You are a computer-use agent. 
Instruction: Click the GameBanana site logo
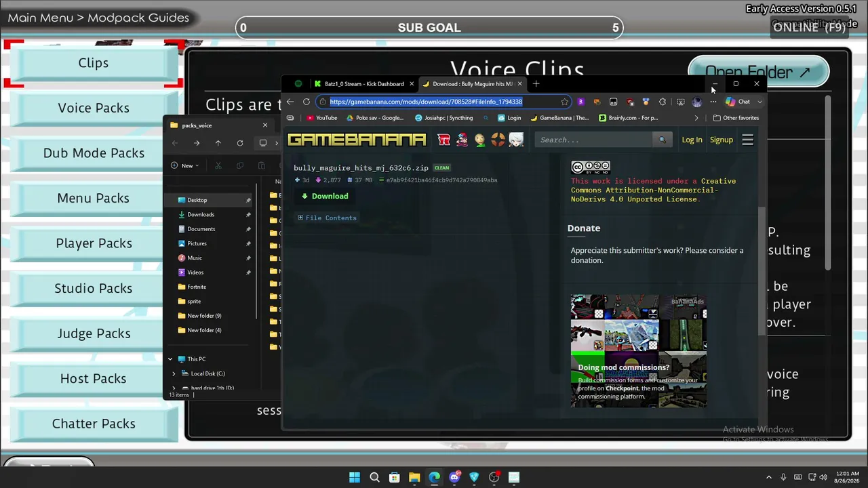357,140
